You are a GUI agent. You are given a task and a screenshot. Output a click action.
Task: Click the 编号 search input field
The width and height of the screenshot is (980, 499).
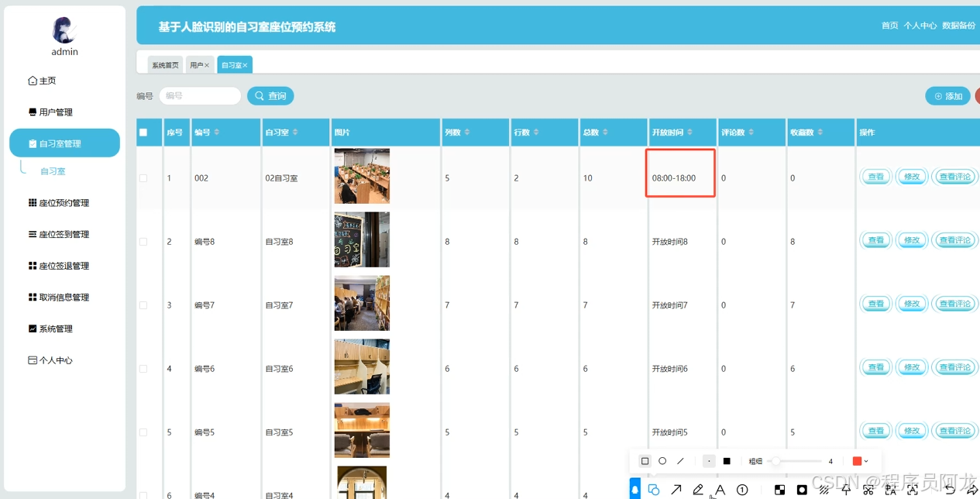coord(200,96)
